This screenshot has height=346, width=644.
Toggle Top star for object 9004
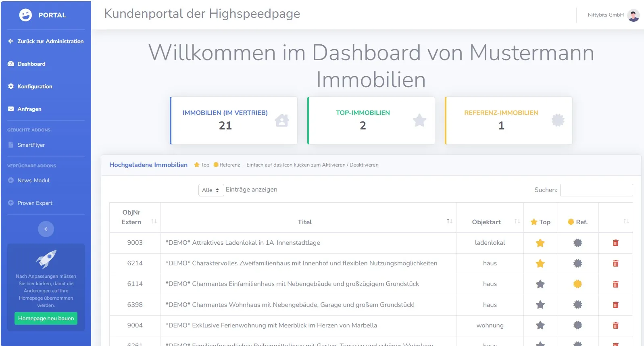point(540,325)
